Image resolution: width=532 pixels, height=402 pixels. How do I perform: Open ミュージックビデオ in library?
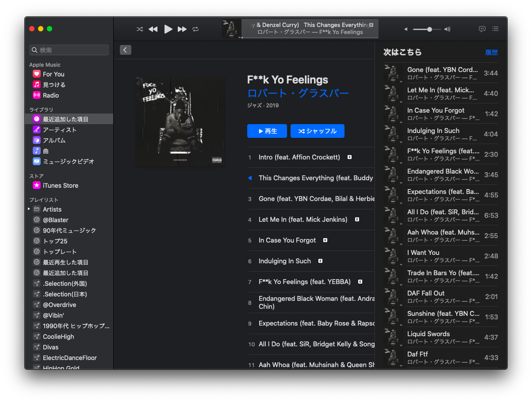coord(69,162)
